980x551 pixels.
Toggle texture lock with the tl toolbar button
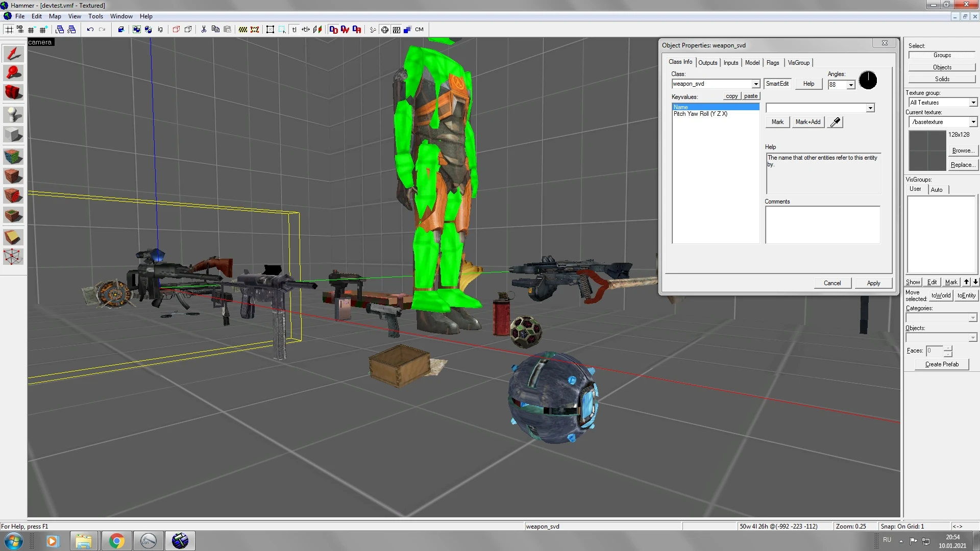(295, 29)
